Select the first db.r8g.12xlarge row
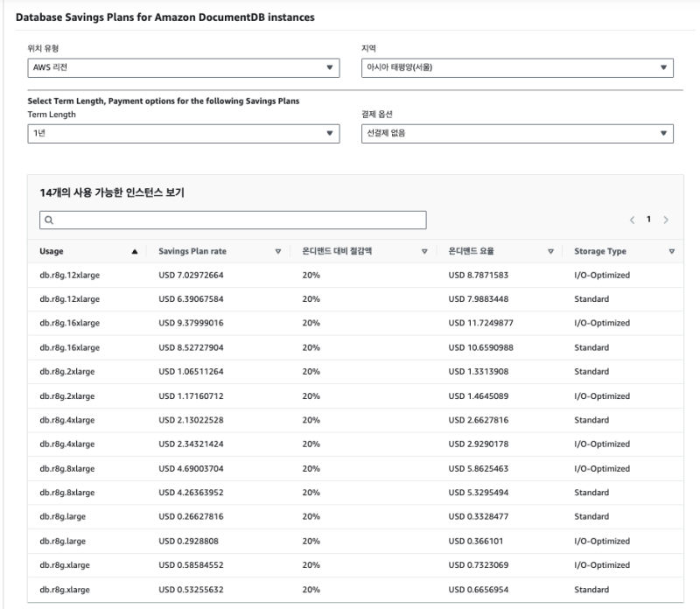The width and height of the screenshot is (700, 609). point(70,276)
